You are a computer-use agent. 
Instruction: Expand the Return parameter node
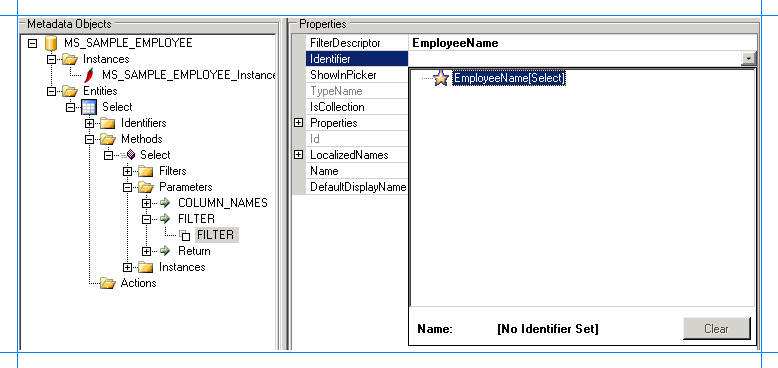coord(146,251)
